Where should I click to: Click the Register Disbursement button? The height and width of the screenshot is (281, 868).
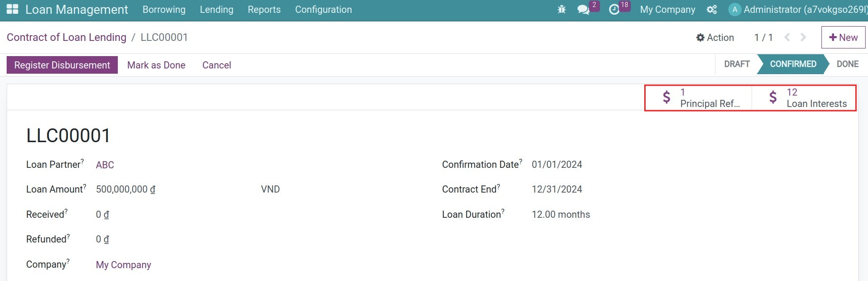coord(62,65)
